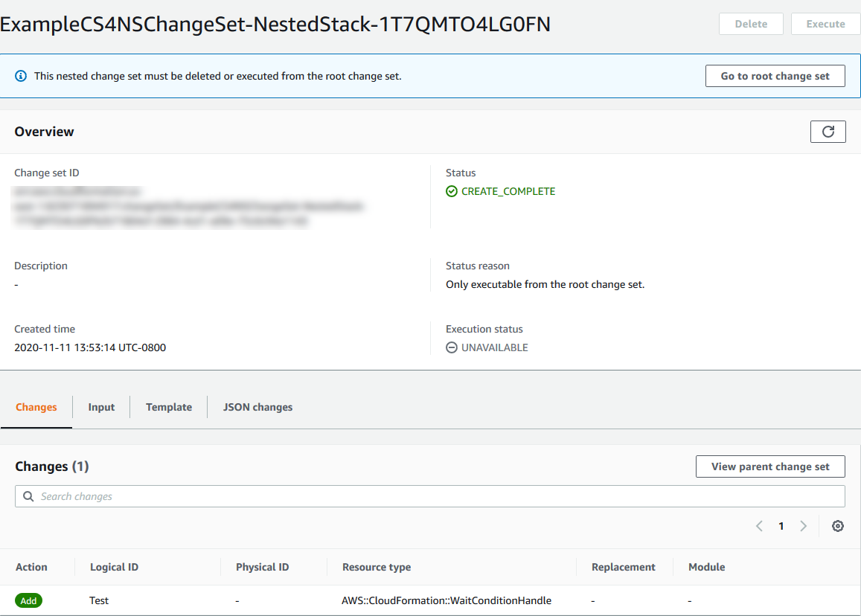Click the info icon in the banner
Image resolution: width=861 pixels, height=616 pixels.
(x=21, y=76)
